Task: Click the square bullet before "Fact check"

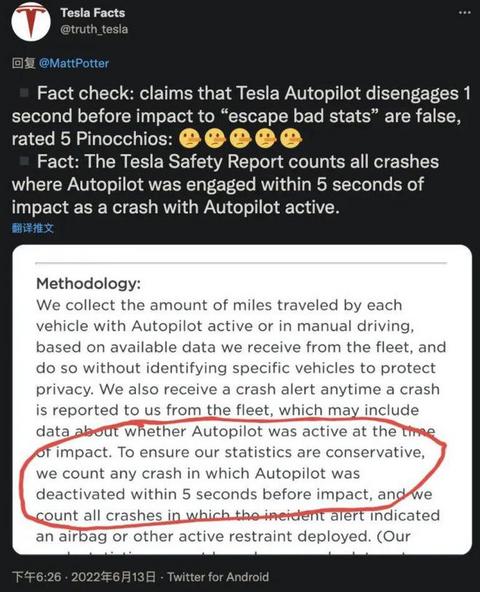Action: point(25,93)
